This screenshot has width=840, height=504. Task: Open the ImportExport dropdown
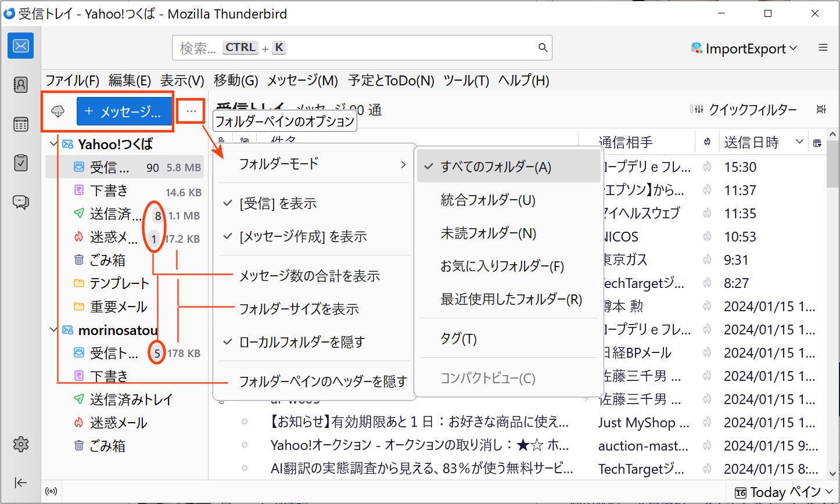tap(744, 48)
